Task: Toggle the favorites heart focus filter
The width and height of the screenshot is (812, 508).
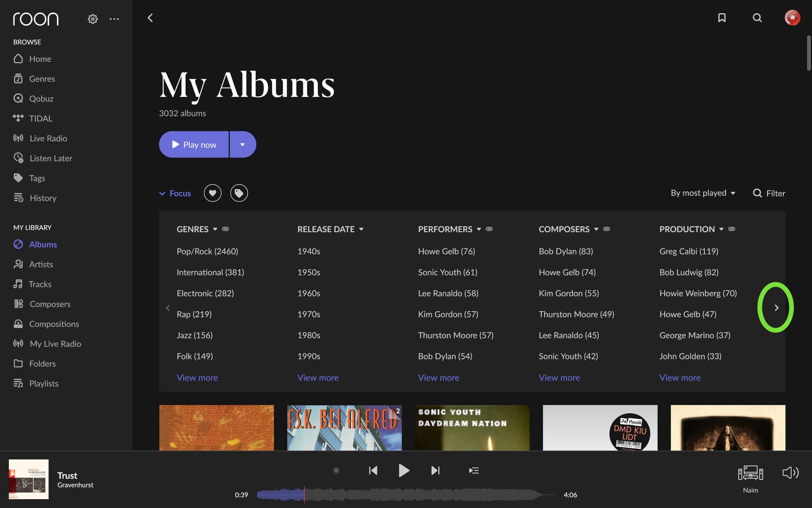Action: [212, 193]
